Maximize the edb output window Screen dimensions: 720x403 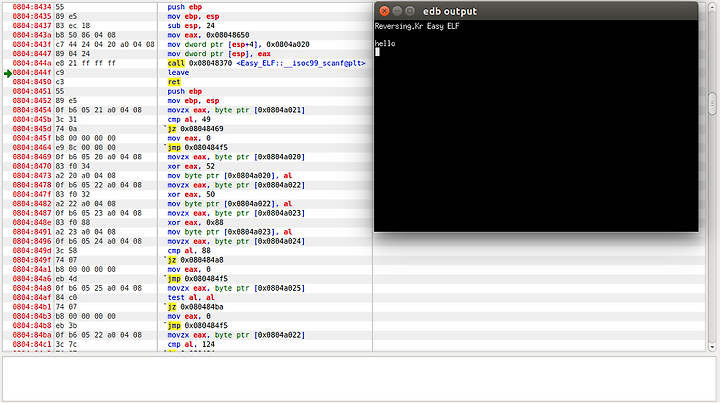pos(410,11)
